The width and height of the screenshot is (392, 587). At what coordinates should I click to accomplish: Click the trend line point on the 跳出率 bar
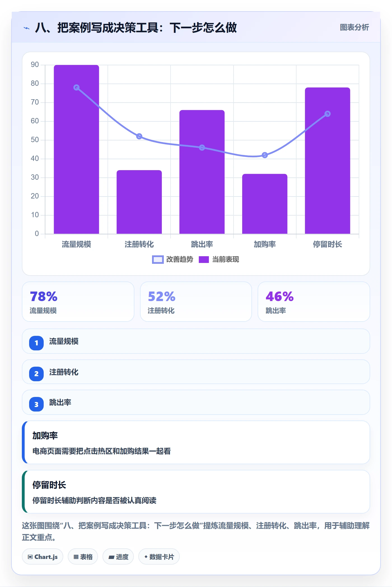point(202,147)
